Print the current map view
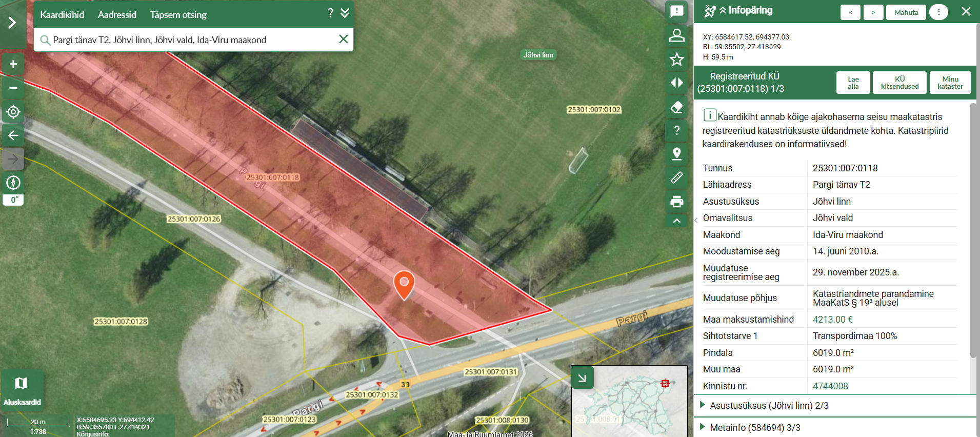Image resolution: width=980 pixels, height=437 pixels. click(676, 202)
